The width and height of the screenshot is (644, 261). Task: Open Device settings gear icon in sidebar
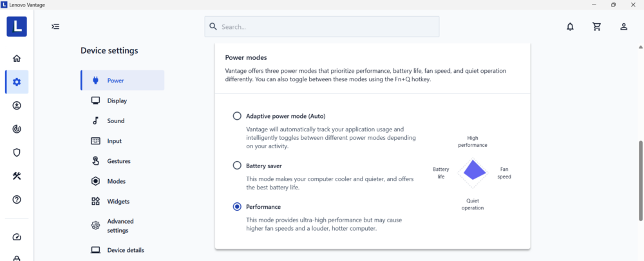pos(17,82)
